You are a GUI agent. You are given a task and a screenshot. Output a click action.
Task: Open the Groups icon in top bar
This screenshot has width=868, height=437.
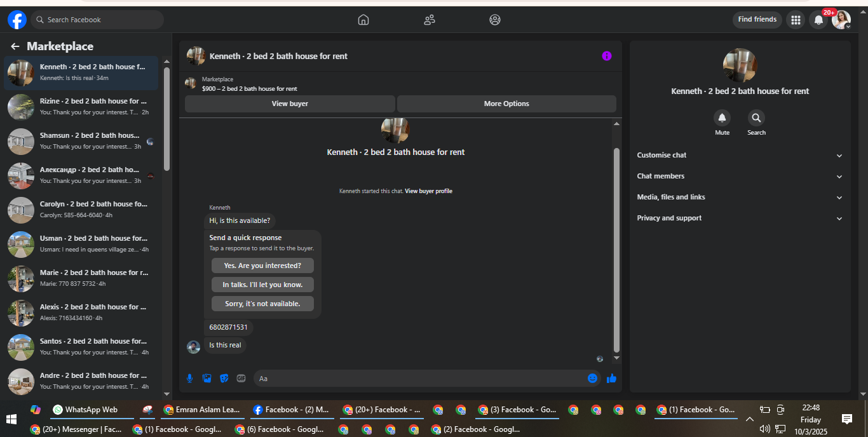coord(495,20)
